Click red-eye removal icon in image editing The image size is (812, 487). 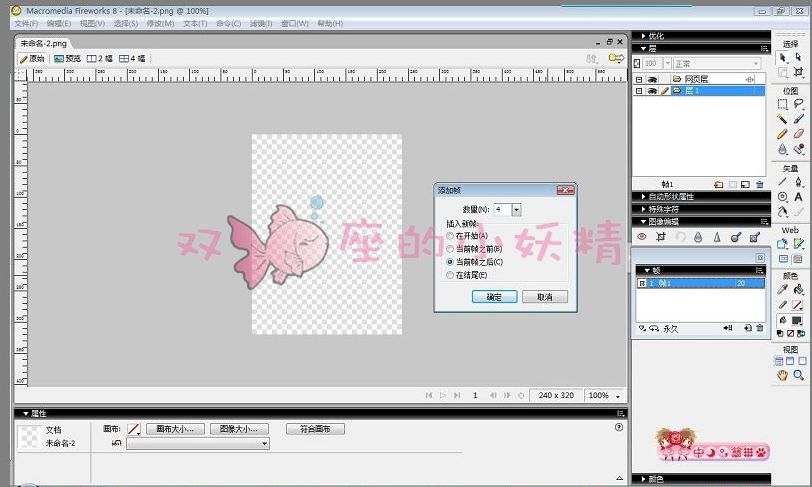click(x=642, y=237)
